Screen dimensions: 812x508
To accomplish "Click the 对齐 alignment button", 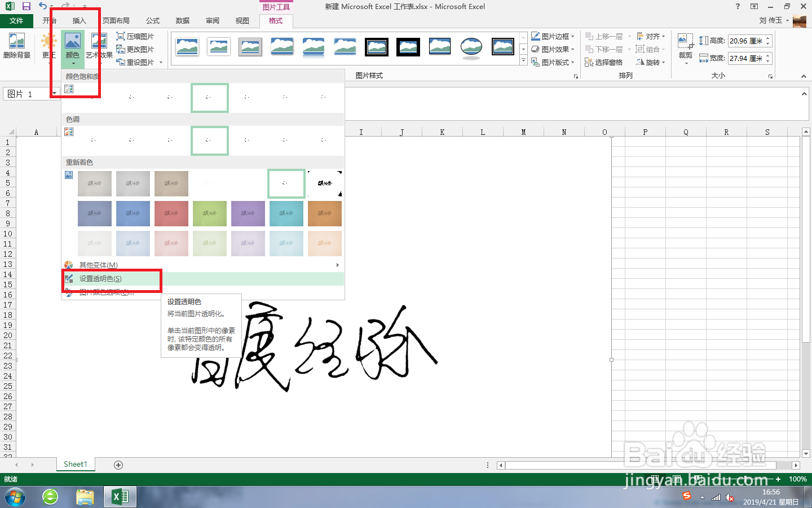I will click(x=650, y=36).
